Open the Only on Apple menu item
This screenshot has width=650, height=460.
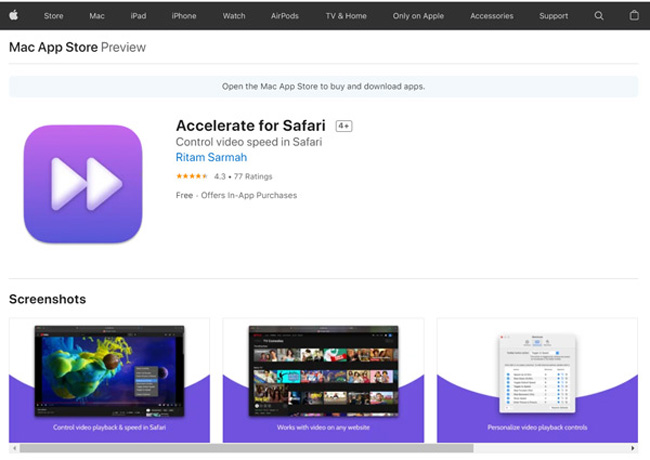[418, 16]
